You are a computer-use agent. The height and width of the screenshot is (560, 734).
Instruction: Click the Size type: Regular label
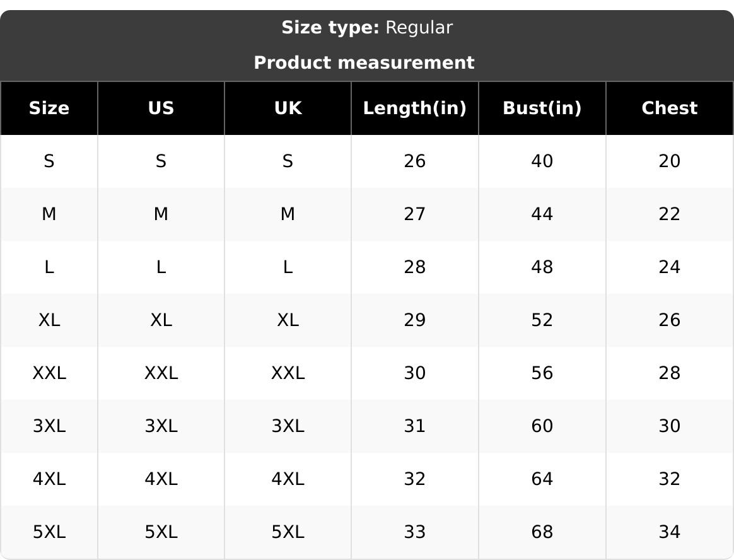click(x=366, y=28)
